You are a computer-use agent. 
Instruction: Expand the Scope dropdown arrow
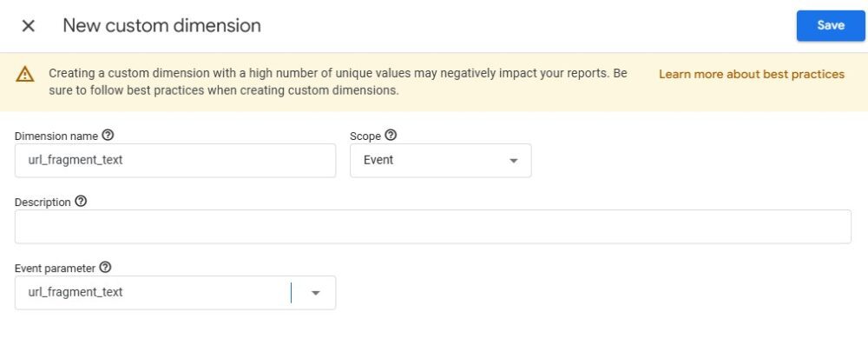pos(513,161)
